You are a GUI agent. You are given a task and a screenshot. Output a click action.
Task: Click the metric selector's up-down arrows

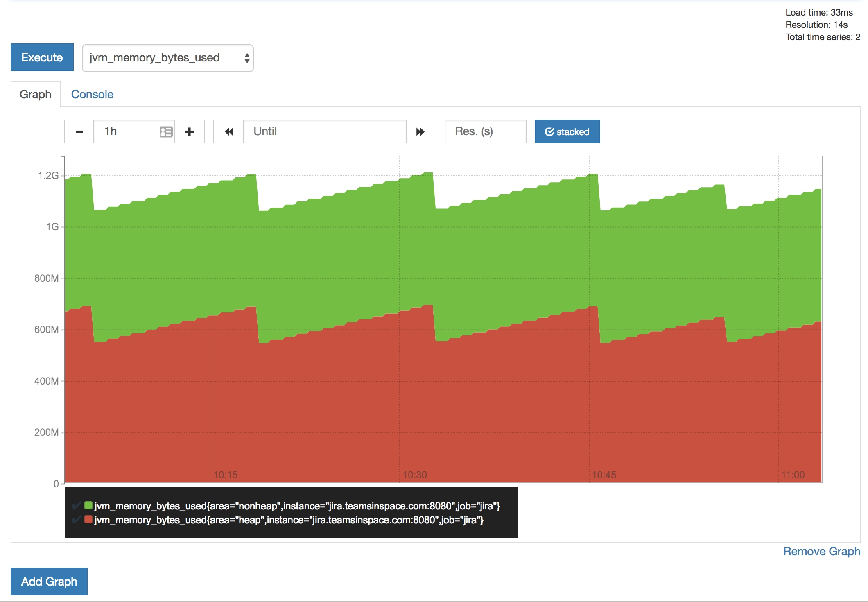click(x=246, y=58)
